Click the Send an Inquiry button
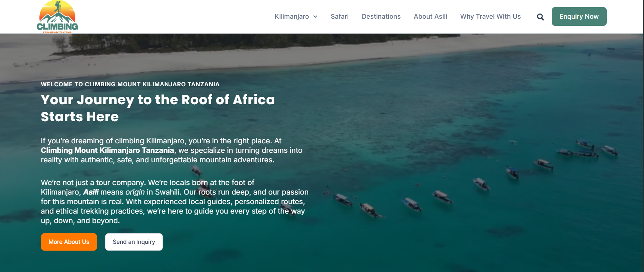 [134, 242]
